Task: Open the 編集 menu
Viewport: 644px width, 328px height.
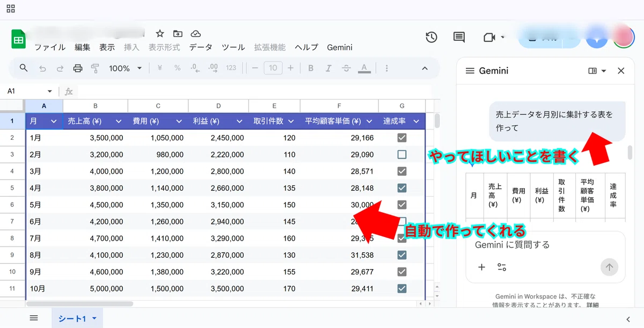Action: [83, 47]
